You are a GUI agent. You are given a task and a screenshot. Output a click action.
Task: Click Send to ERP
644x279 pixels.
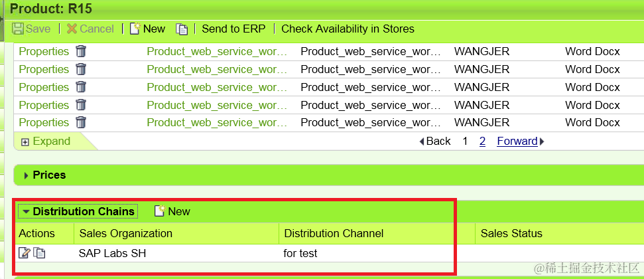coord(233,29)
